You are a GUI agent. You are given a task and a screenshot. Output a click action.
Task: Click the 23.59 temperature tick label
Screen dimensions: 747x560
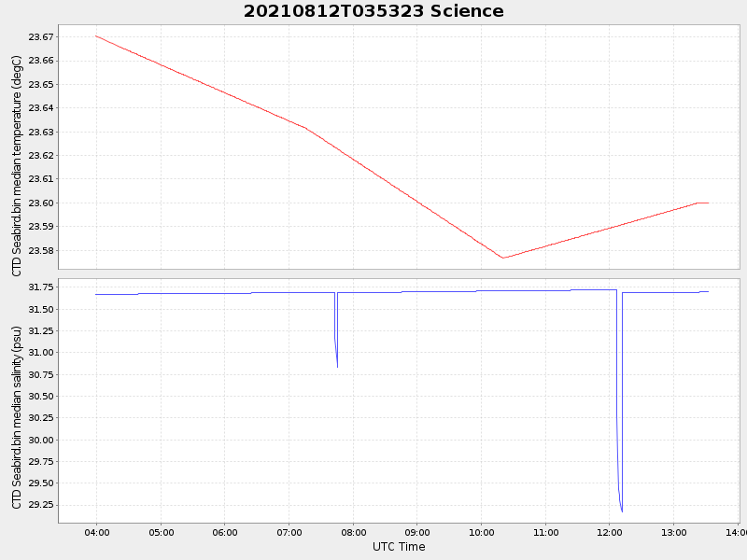(x=41, y=227)
